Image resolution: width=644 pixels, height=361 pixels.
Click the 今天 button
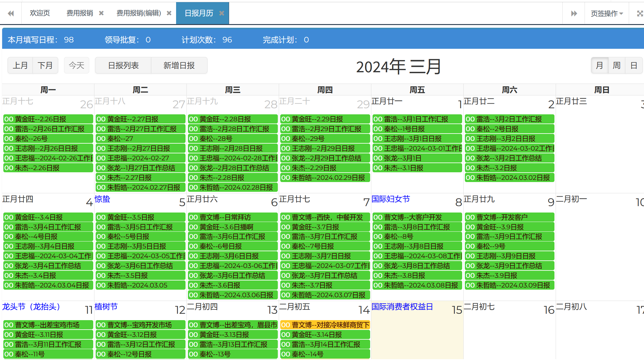pyautogui.click(x=76, y=65)
